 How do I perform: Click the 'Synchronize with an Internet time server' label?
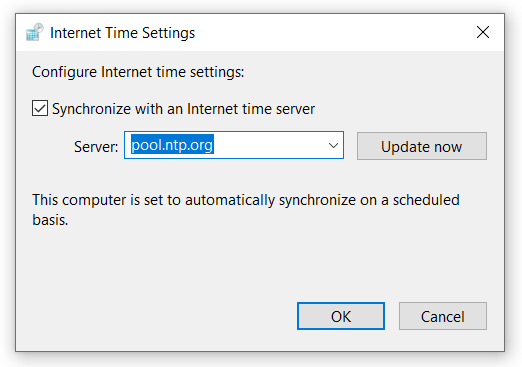(183, 109)
